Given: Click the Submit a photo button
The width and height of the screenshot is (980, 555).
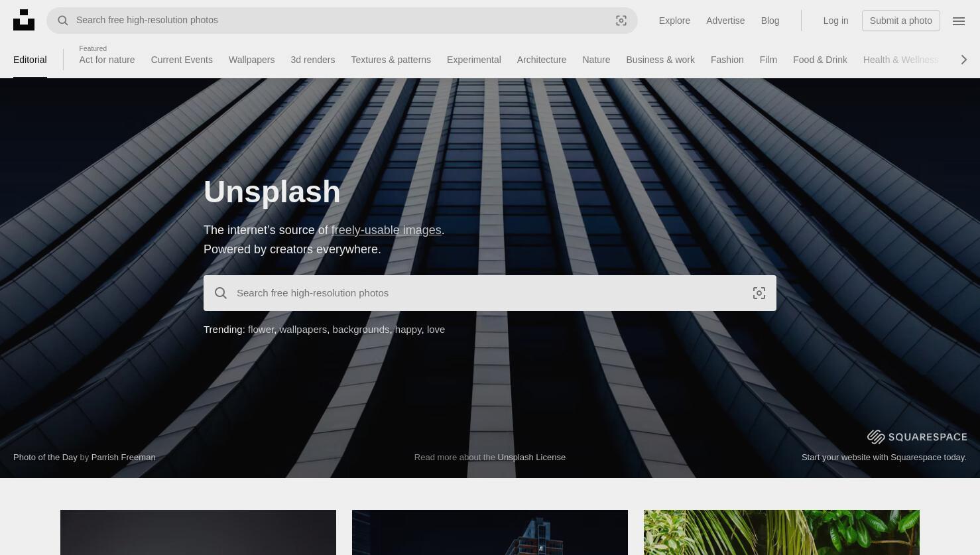Looking at the screenshot, I should point(901,21).
